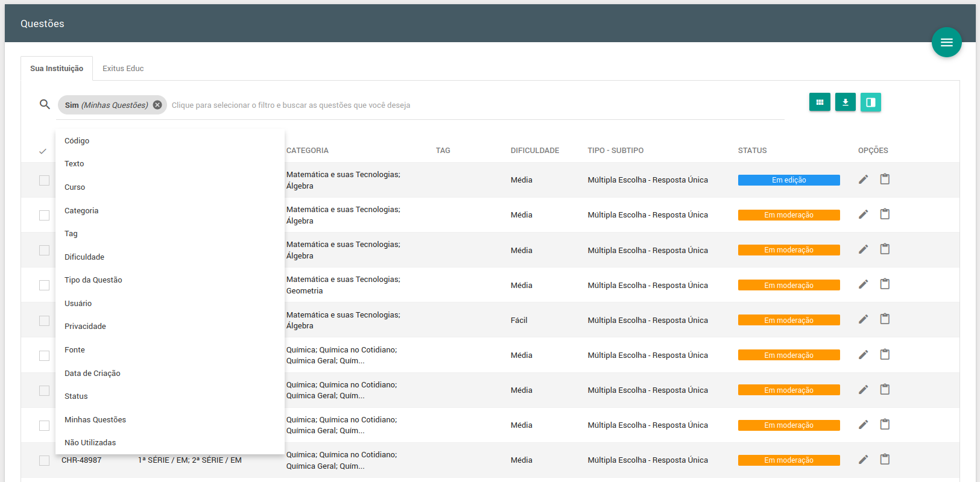Click clipboard icon for question CHR-48987
Viewport: 980px width, 482px height.
click(885, 459)
